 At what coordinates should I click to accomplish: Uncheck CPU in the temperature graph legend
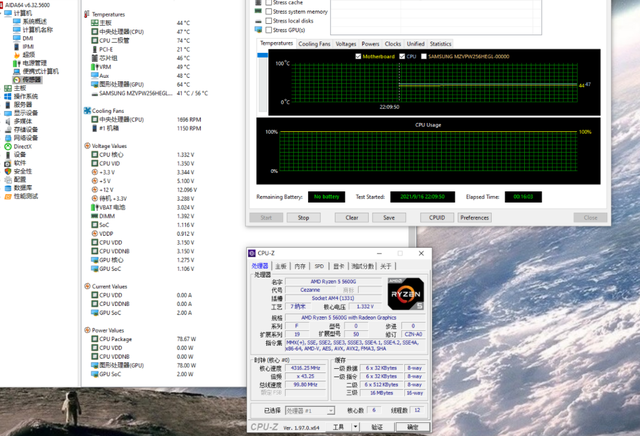(x=402, y=56)
